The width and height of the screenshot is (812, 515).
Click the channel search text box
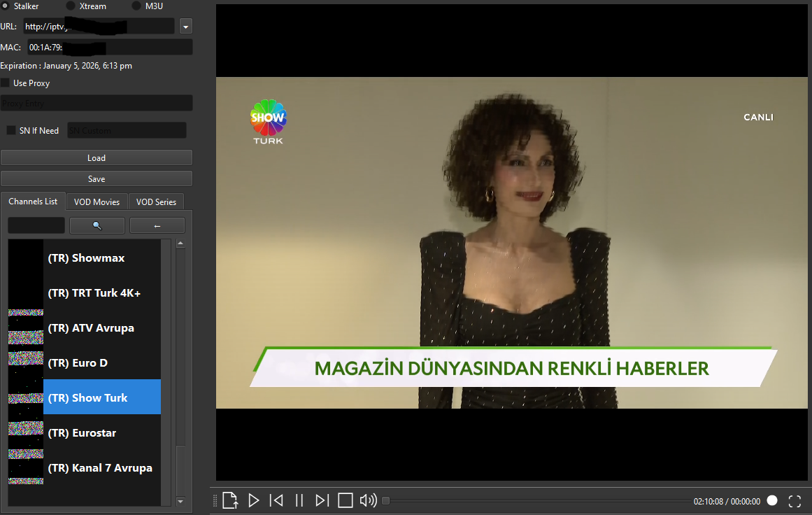point(36,225)
